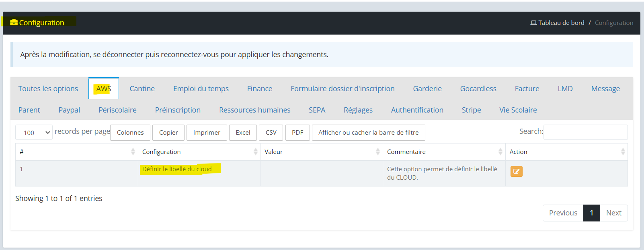This screenshot has width=644, height=250.
Task: Open the Paypal tab
Action: (69, 110)
